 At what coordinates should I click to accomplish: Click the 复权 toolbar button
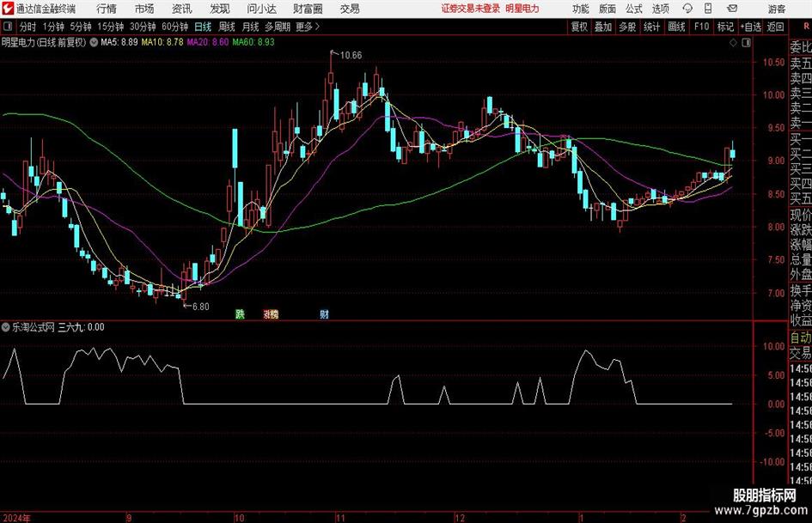pyautogui.click(x=579, y=27)
